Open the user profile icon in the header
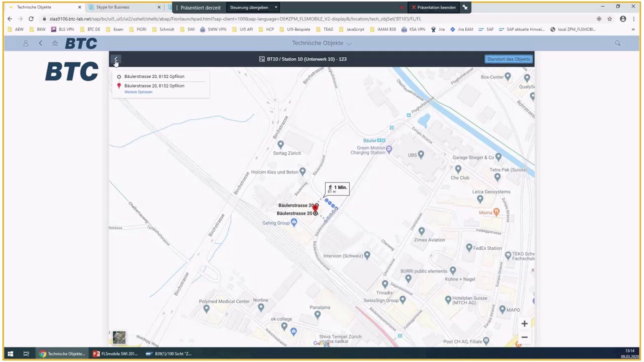This screenshot has width=644, height=362. coord(25,43)
